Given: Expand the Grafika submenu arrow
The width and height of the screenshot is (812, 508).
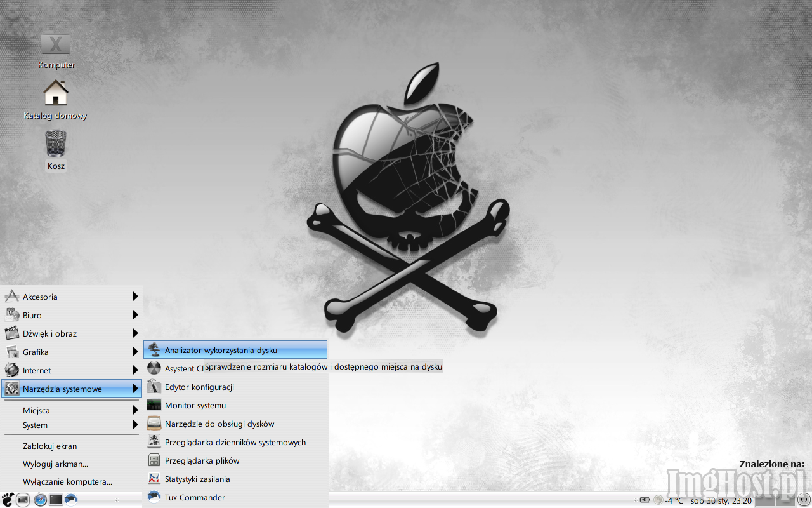Looking at the screenshot, I should 135,352.
